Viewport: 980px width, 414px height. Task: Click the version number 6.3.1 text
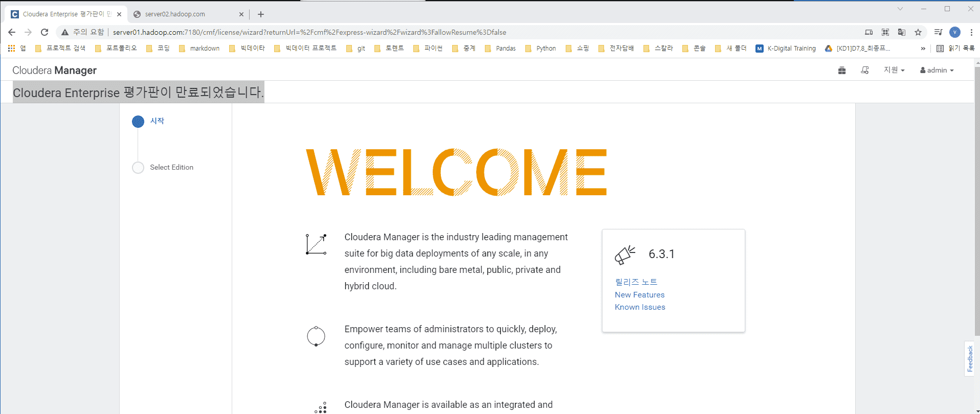tap(661, 254)
